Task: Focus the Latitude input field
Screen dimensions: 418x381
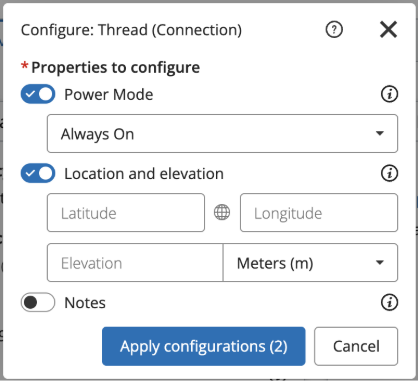Action: [x=126, y=213]
